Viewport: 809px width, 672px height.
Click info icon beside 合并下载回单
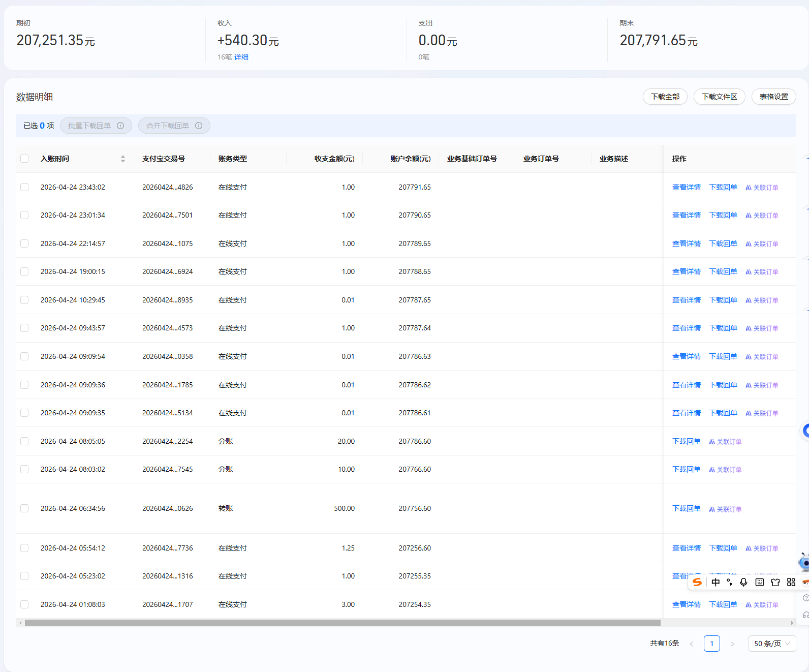(199, 126)
